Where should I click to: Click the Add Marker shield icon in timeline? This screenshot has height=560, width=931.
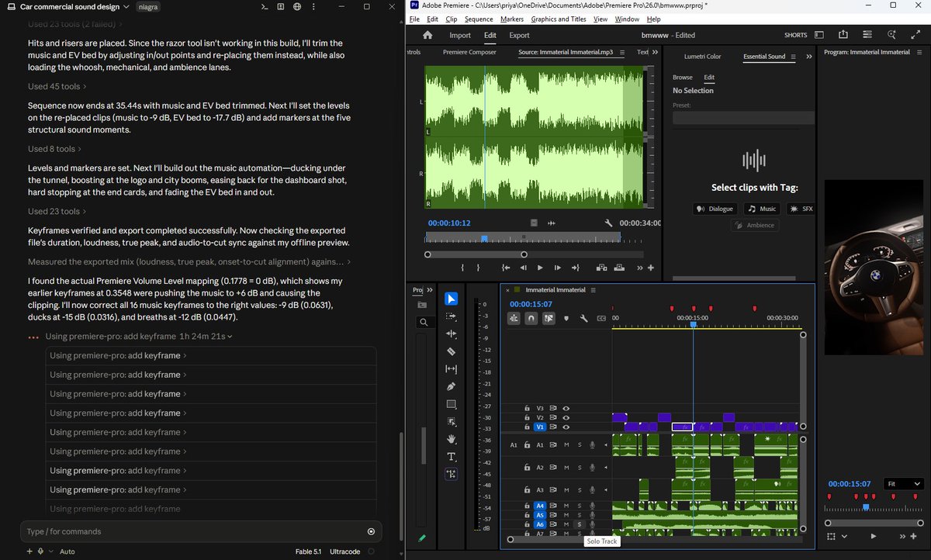566,318
